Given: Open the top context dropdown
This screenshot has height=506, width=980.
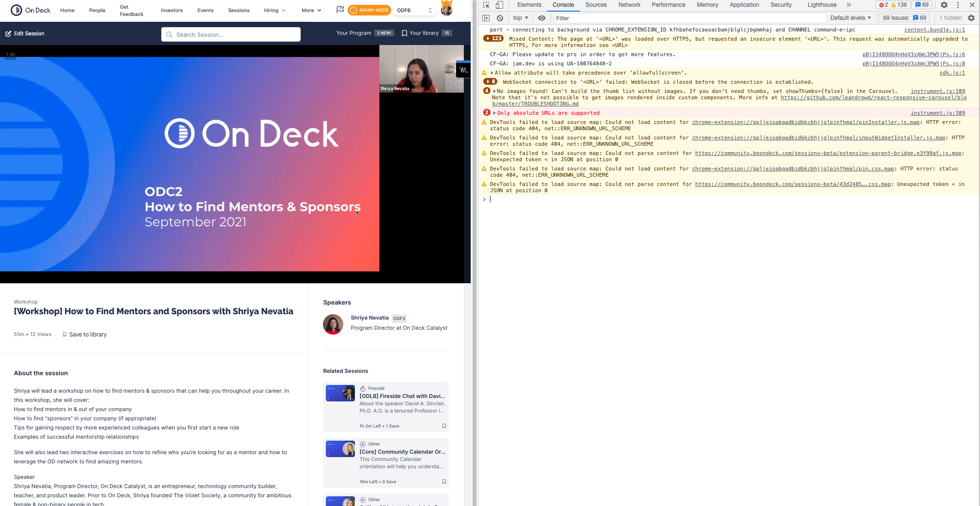Looking at the screenshot, I should [521, 18].
